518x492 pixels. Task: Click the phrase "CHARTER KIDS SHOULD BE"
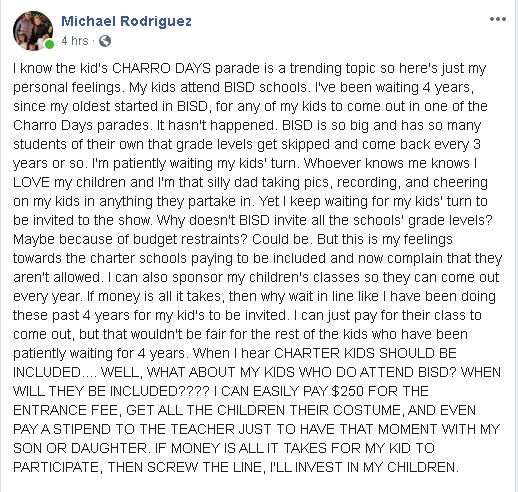click(365, 353)
